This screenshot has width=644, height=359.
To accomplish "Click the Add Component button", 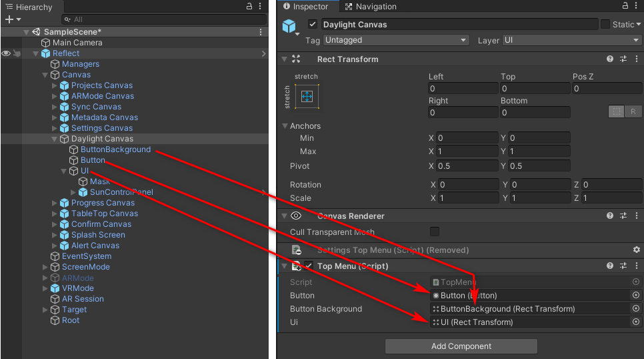I will click(x=461, y=346).
